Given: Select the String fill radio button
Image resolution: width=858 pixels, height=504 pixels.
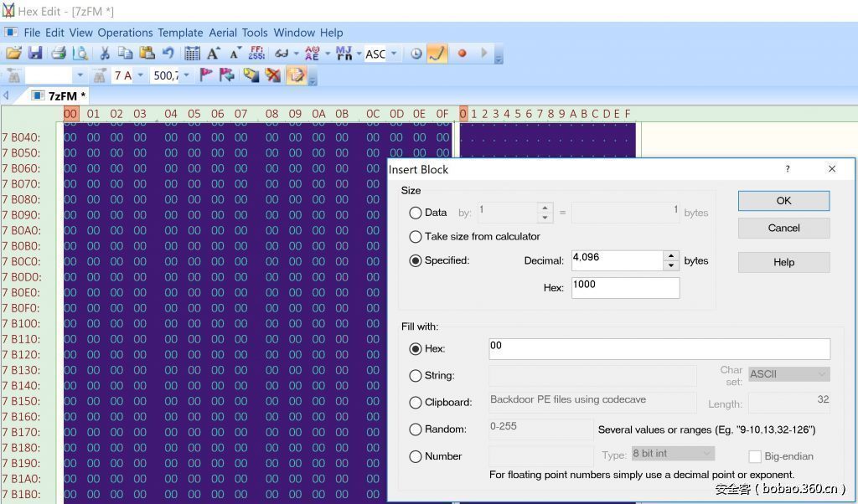Looking at the screenshot, I should [415, 376].
